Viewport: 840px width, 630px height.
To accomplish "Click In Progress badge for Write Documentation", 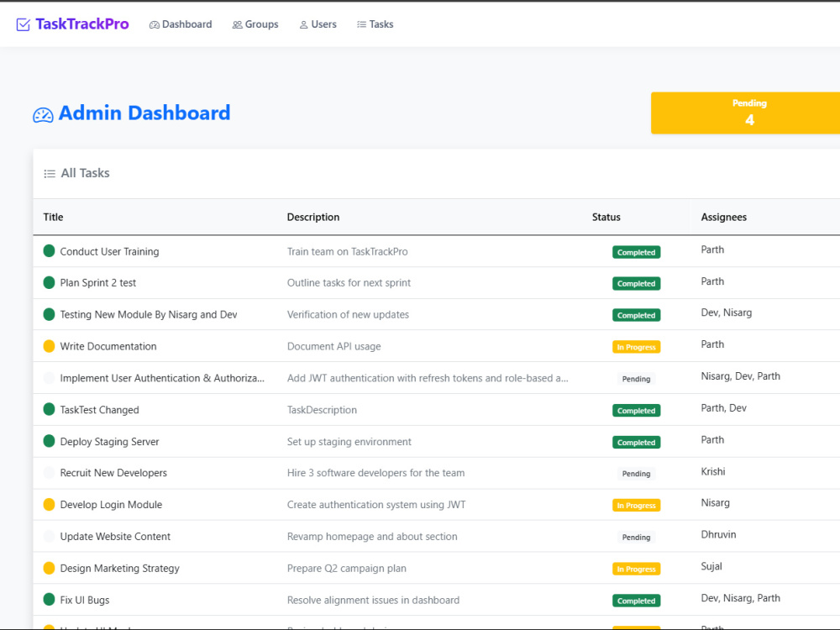I will (x=636, y=347).
